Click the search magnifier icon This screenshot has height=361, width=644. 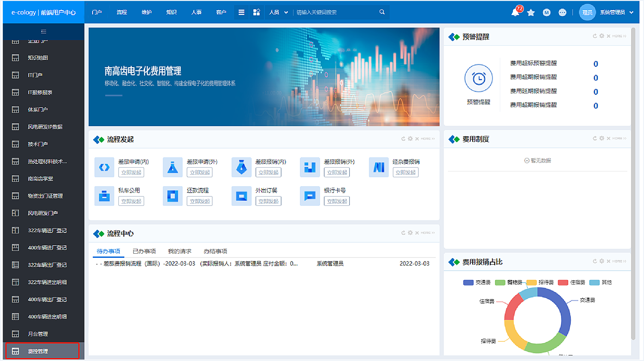pos(382,12)
